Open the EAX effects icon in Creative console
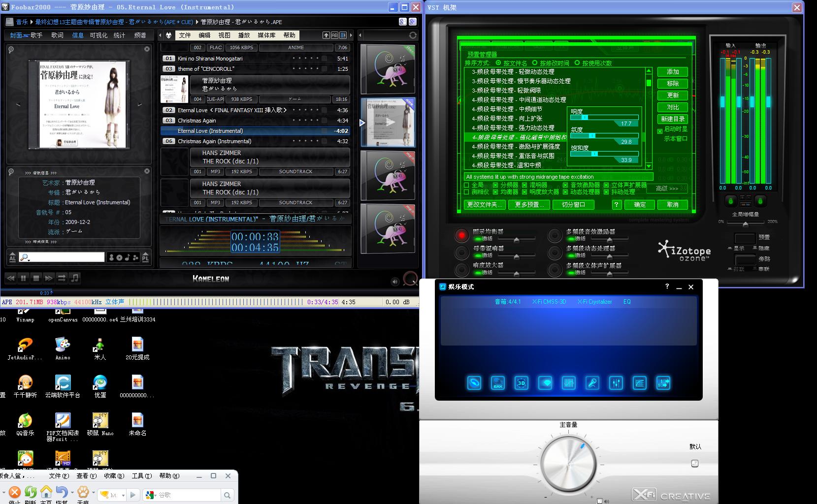 click(498, 383)
